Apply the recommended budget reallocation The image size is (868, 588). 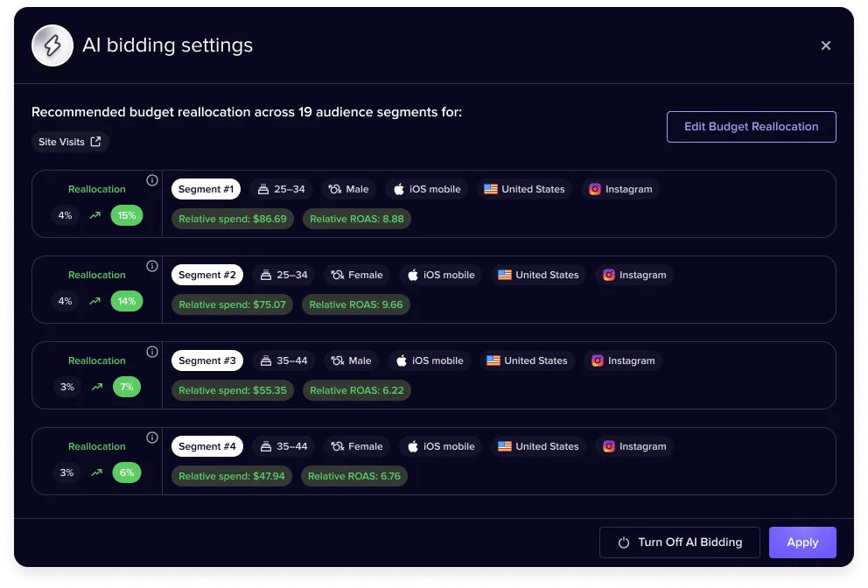(802, 542)
